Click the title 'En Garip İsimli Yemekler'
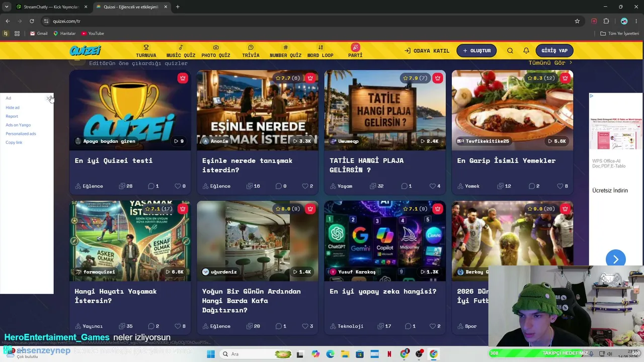The width and height of the screenshot is (644, 362). tap(506, 160)
